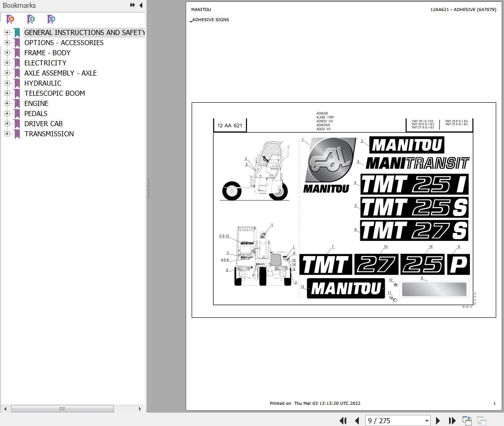Click the 12AA621 - ADHESIVE (647079) header
This screenshot has width=504, height=426.
click(x=463, y=10)
